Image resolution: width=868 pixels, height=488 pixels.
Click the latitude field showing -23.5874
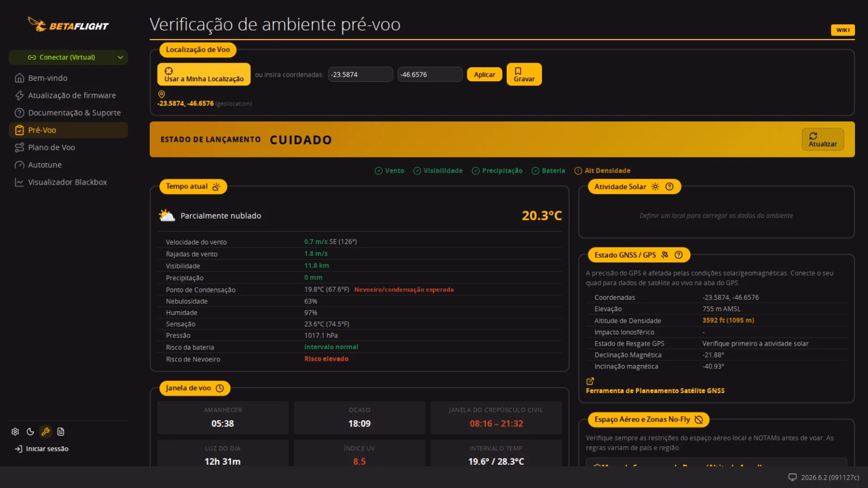[x=361, y=75]
